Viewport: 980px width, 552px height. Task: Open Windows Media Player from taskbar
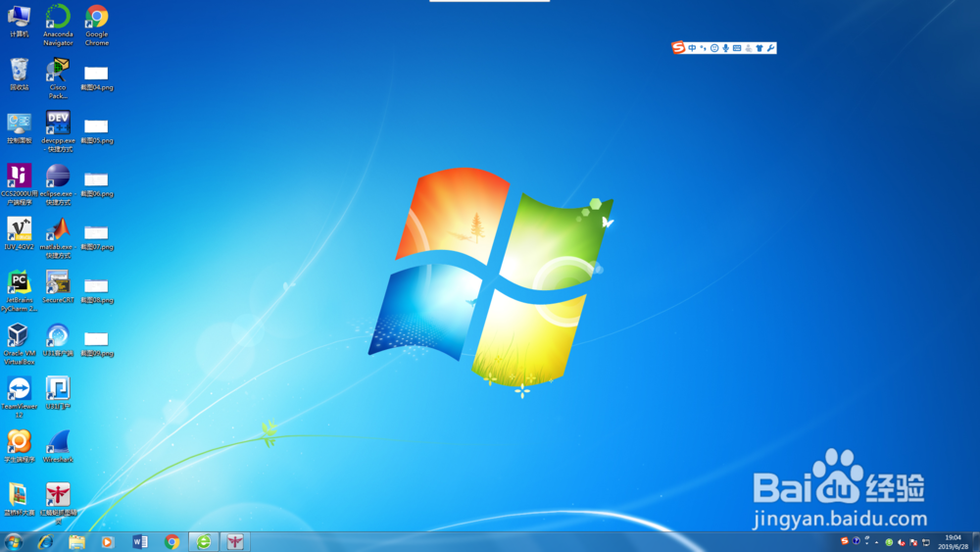[x=108, y=542]
